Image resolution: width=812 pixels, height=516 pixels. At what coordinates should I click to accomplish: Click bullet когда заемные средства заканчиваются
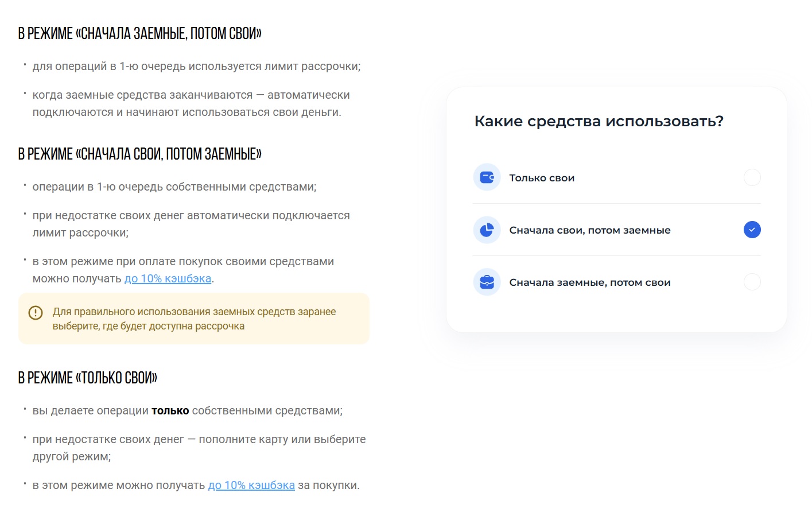tap(191, 103)
